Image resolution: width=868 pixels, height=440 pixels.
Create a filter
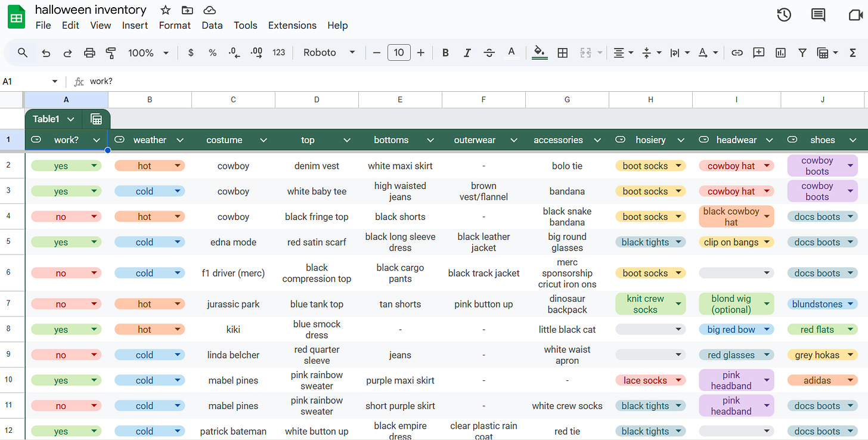(802, 52)
